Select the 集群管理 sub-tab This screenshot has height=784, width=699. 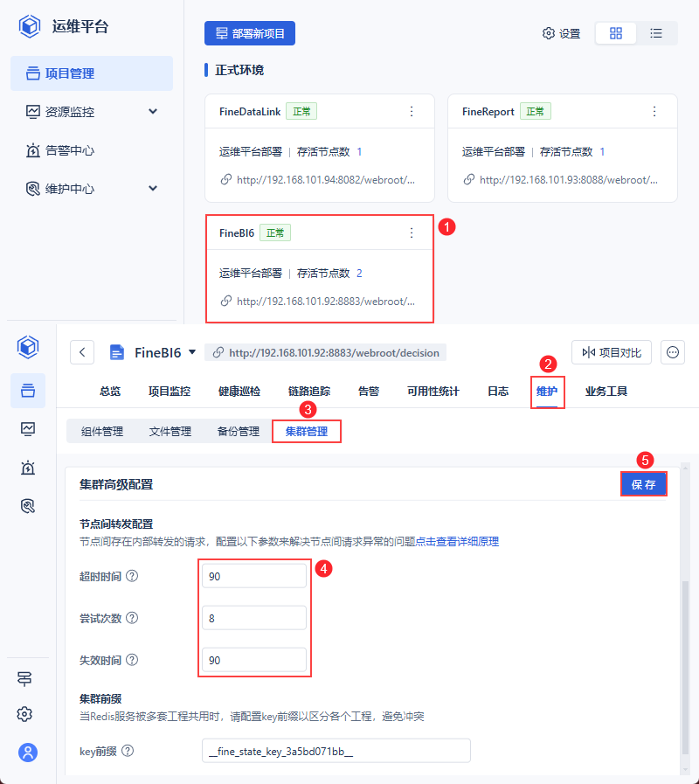(307, 432)
